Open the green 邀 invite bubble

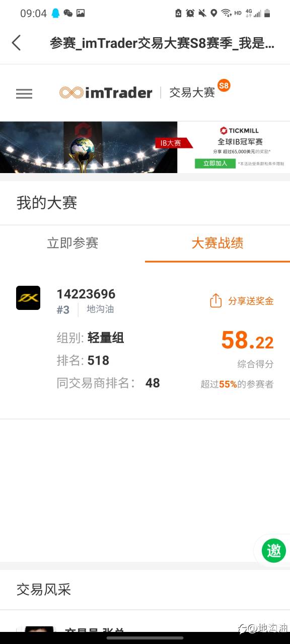274,550
